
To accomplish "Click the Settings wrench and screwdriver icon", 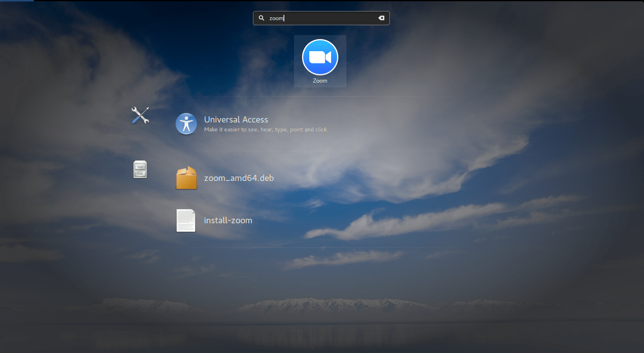I will [x=140, y=115].
